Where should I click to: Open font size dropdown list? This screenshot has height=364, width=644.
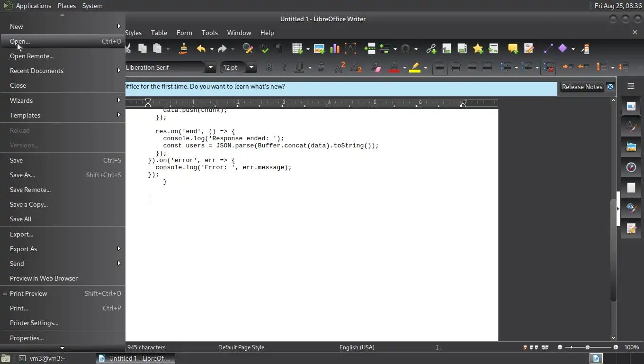(251, 67)
